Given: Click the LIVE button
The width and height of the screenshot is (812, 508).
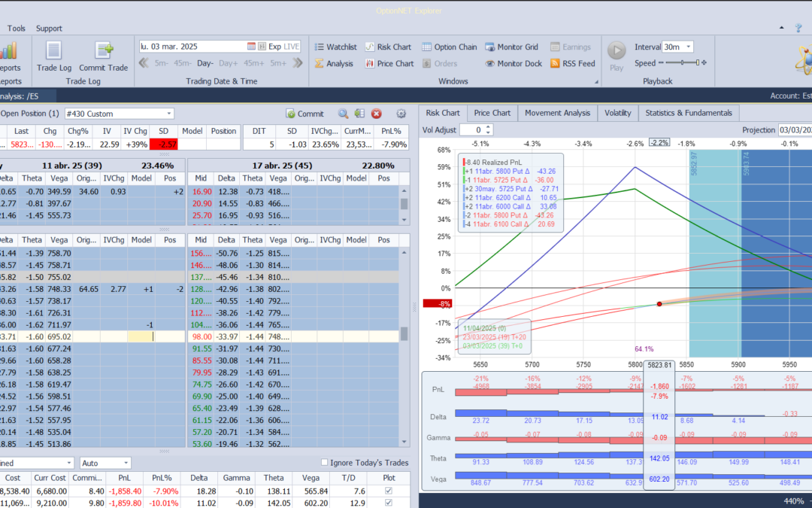Looking at the screenshot, I should pyautogui.click(x=291, y=46).
